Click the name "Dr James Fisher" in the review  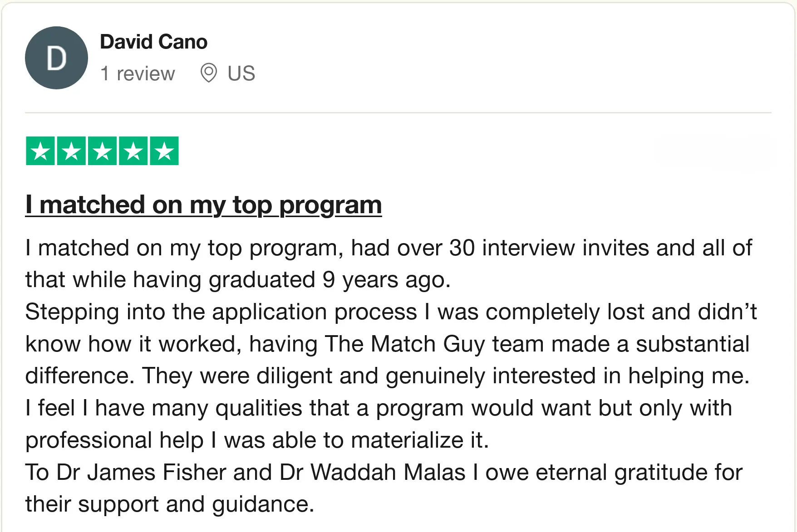(x=141, y=472)
